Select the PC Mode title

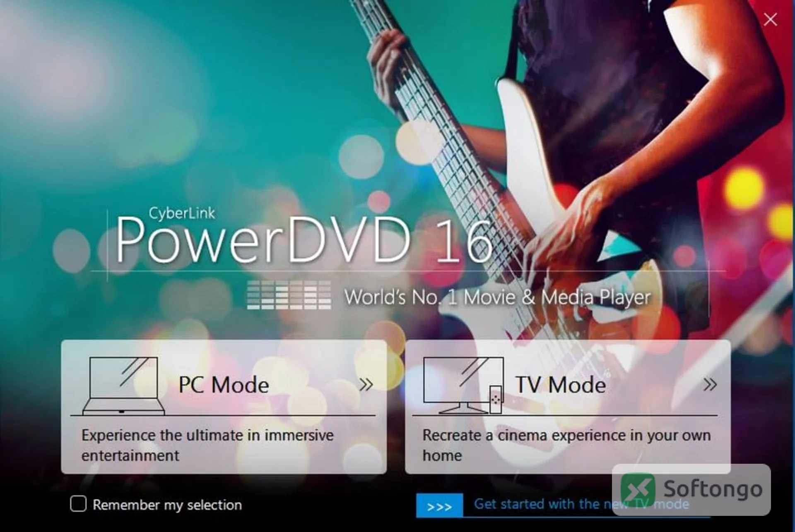point(224,385)
